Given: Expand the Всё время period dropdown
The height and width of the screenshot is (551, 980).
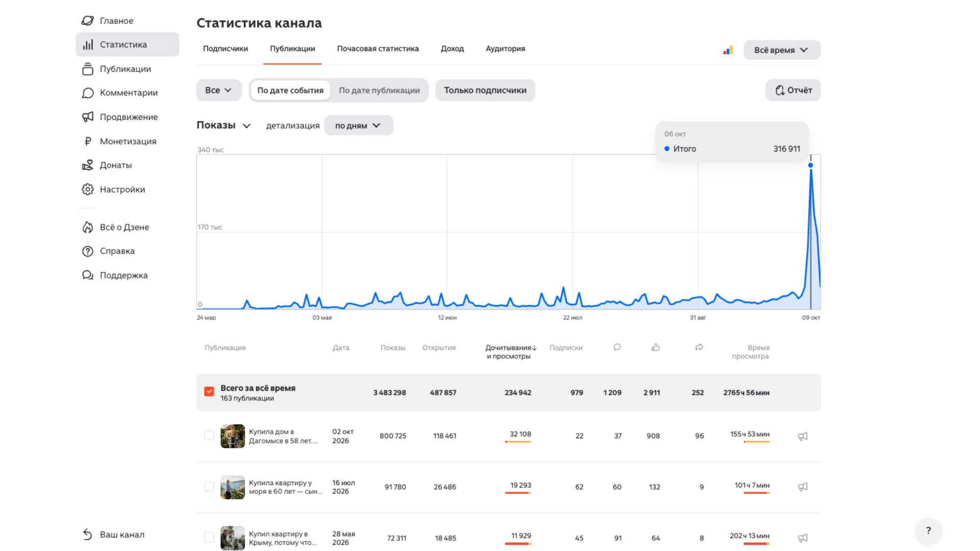Looking at the screenshot, I should point(782,50).
